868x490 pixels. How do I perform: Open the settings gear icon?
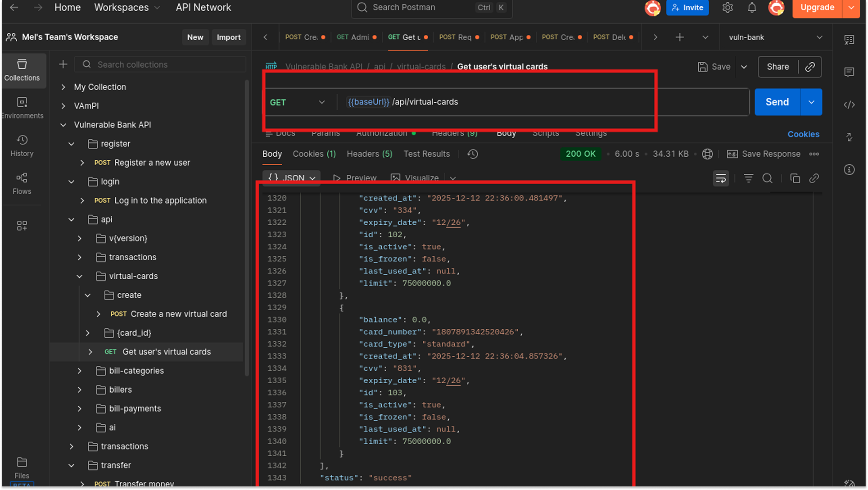[x=728, y=8]
